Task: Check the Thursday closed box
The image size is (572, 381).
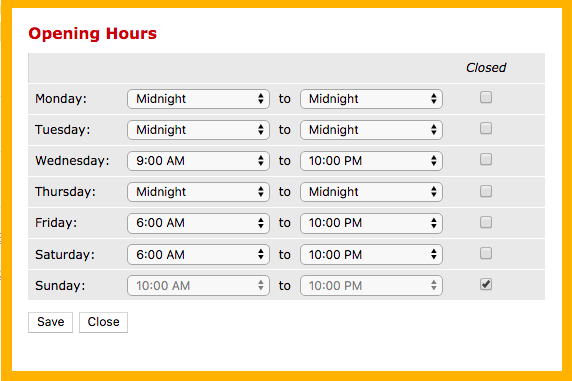Action: click(x=486, y=191)
